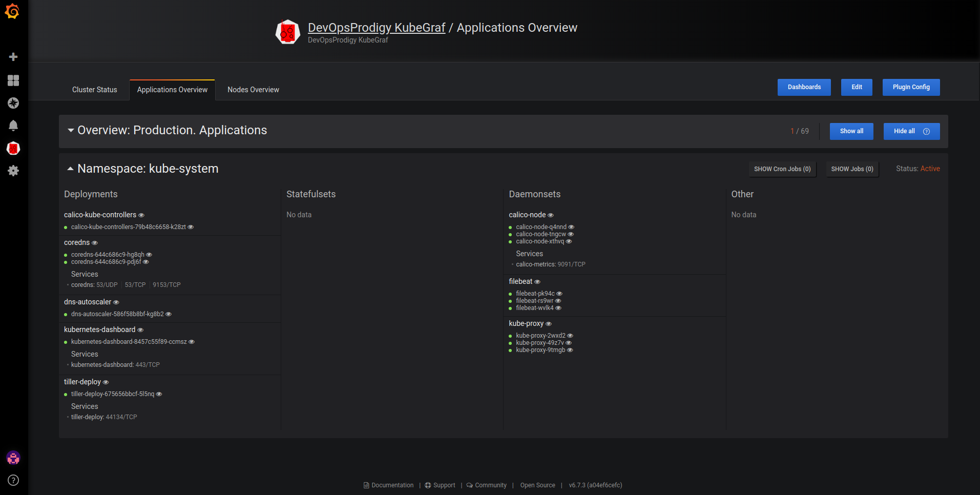Click the KubeGraf logo in page header
The height and width of the screenshot is (495, 980).
pos(288,32)
